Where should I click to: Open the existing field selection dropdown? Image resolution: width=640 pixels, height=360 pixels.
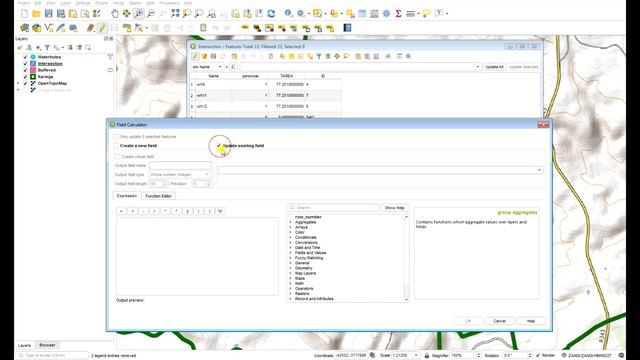coord(380,170)
